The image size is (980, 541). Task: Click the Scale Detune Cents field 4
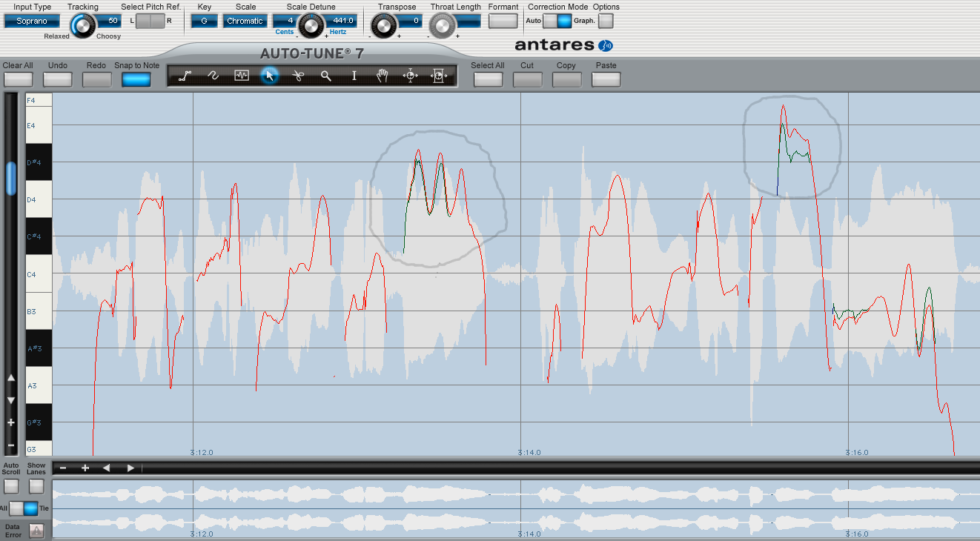(285, 21)
